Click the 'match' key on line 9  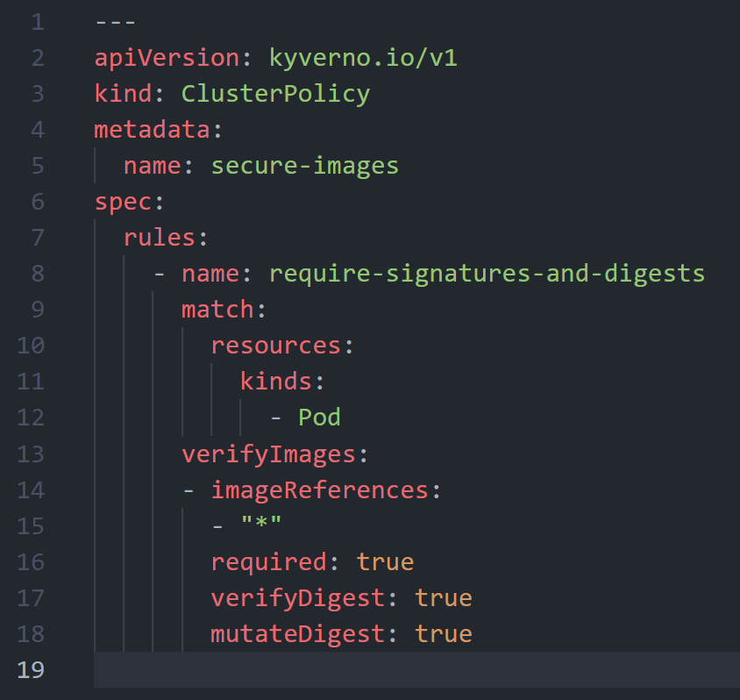point(217,310)
